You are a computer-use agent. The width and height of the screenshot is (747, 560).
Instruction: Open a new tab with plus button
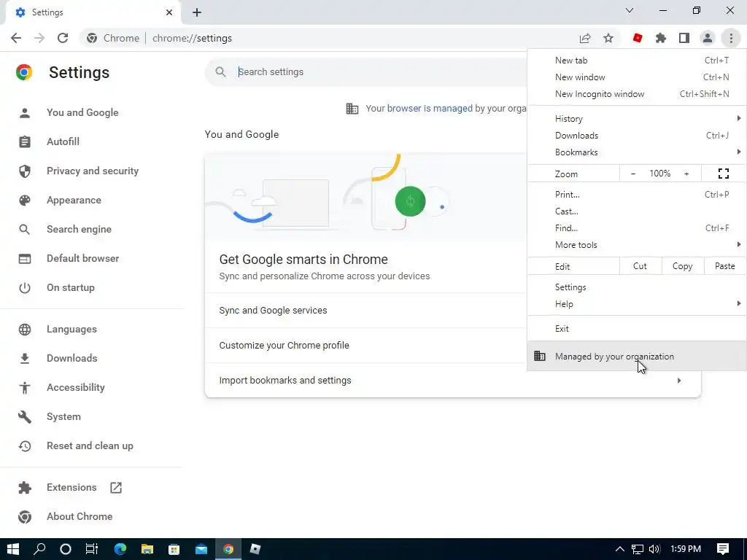[197, 12]
